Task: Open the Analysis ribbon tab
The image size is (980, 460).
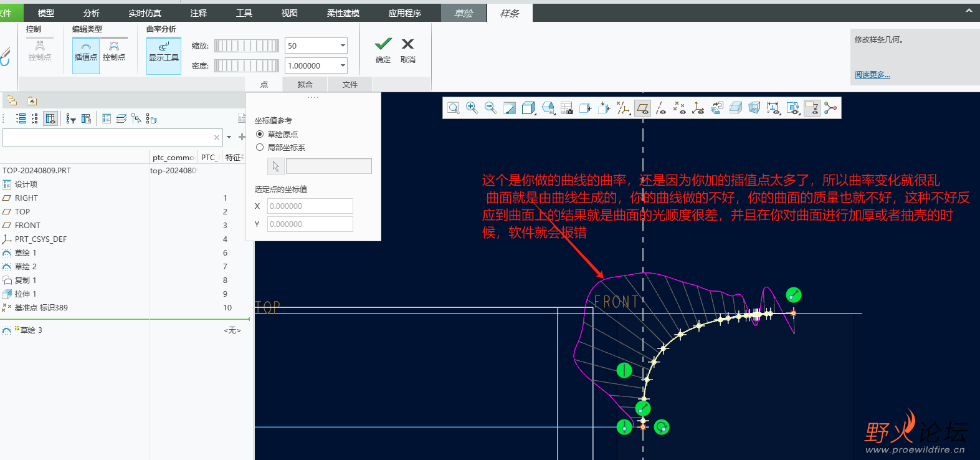Action: 92,13
